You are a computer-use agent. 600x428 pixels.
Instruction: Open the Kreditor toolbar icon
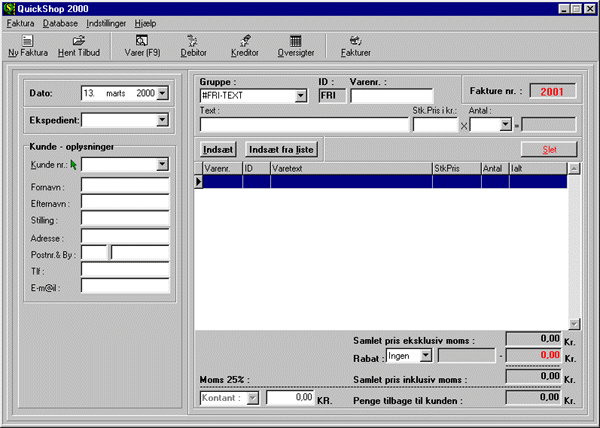click(x=245, y=46)
